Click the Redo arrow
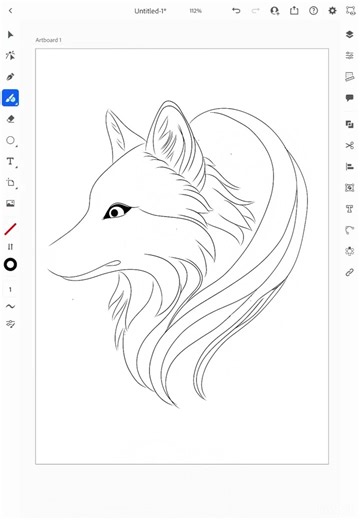 tap(255, 11)
